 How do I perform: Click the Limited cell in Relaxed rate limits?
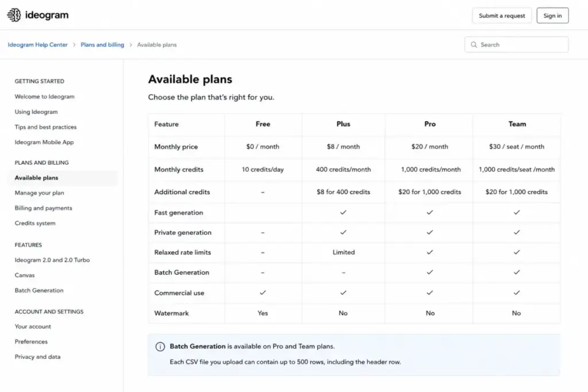pos(343,252)
